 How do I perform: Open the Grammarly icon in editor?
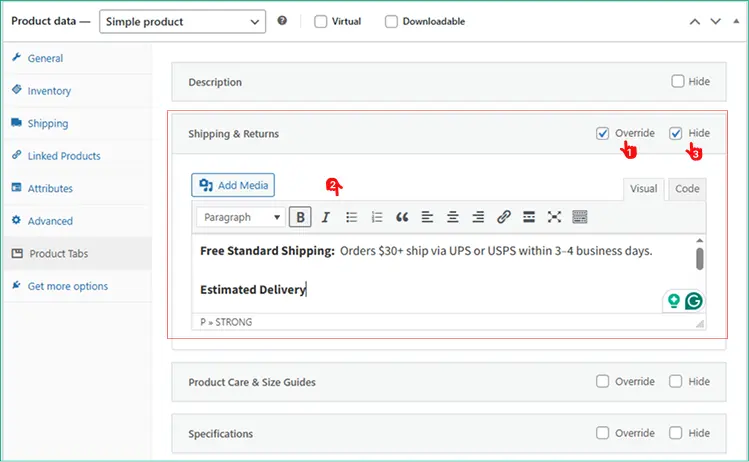pos(694,301)
